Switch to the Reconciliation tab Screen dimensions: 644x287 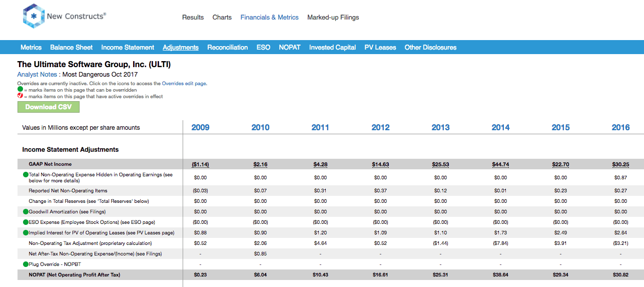[x=227, y=48]
